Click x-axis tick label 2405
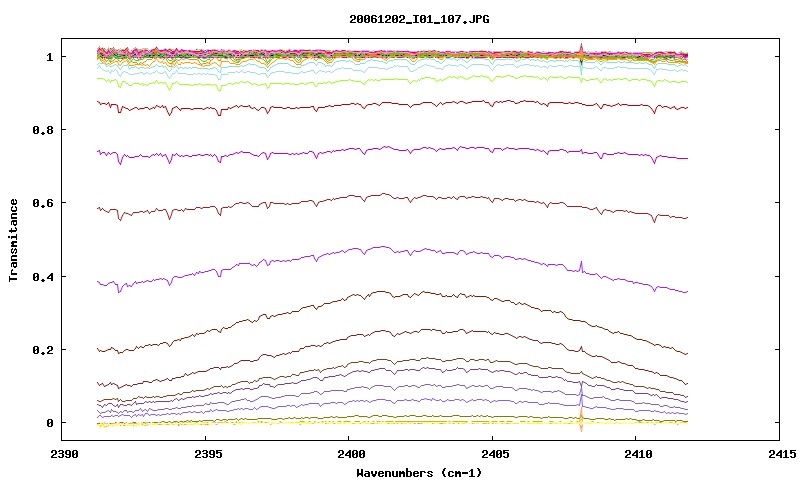The image size is (800, 480). (x=495, y=454)
